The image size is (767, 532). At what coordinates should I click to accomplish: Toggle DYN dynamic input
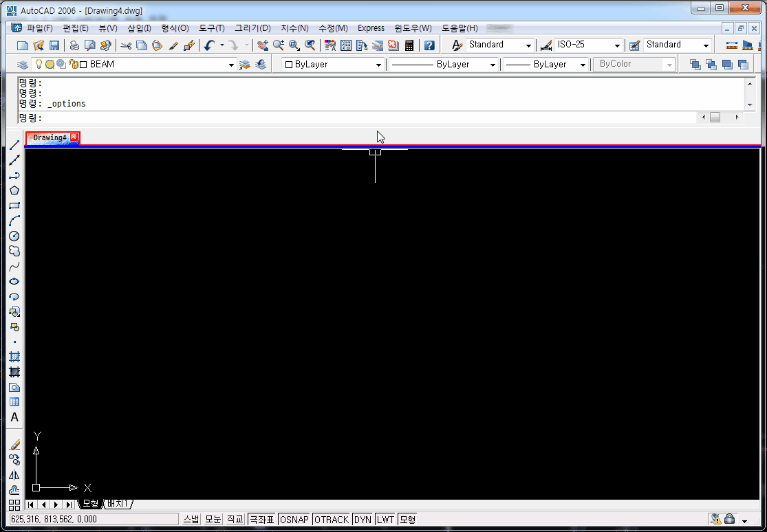click(363, 520)
